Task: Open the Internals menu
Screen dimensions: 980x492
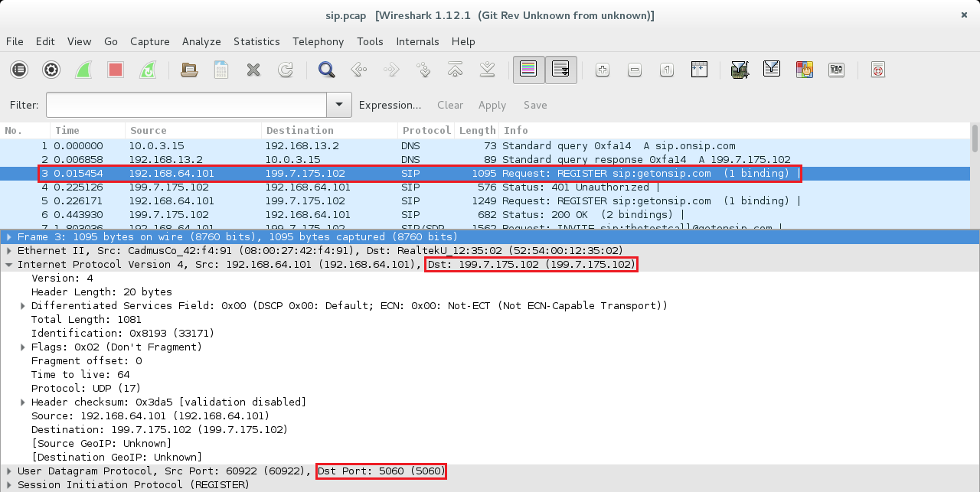Action: (417, 41)
